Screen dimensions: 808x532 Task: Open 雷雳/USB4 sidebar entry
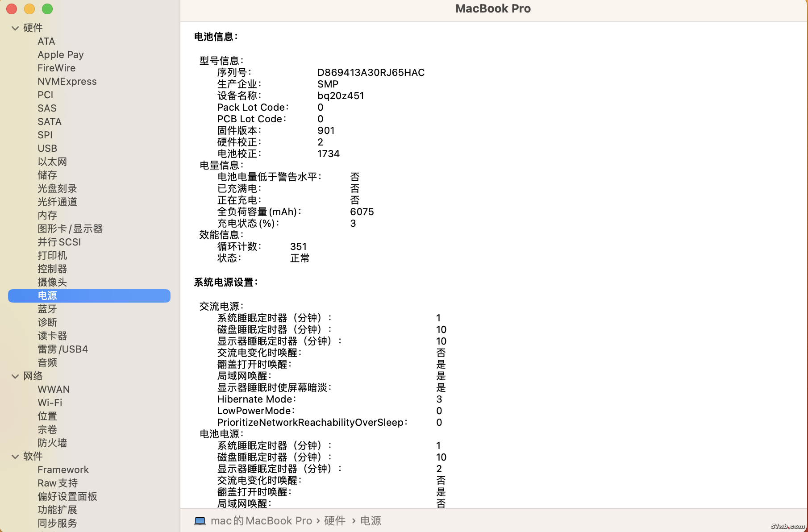(x=62, y=349)
